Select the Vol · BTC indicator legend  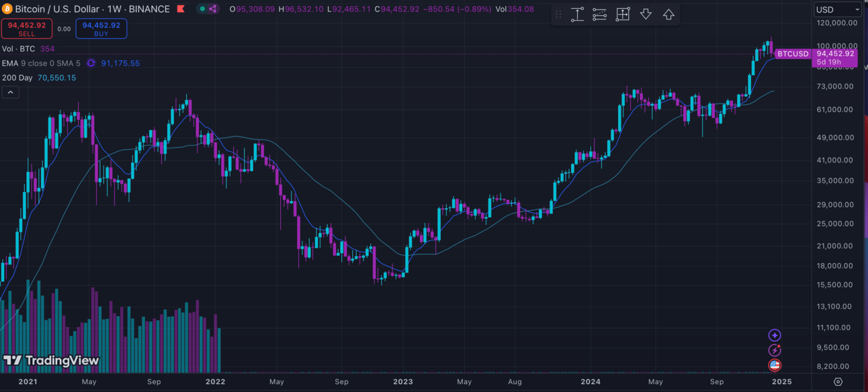tap(19, 49)
